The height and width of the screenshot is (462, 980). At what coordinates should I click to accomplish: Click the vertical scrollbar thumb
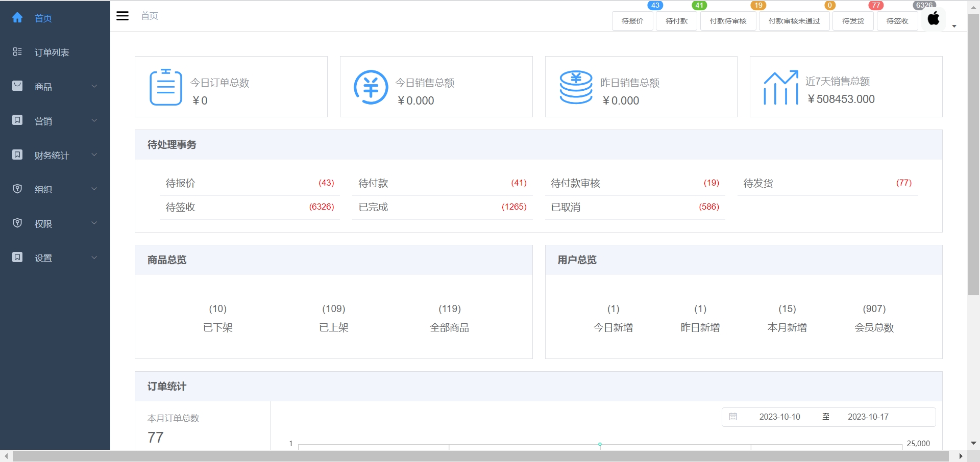pyautogui.click(x=973, y=155)
